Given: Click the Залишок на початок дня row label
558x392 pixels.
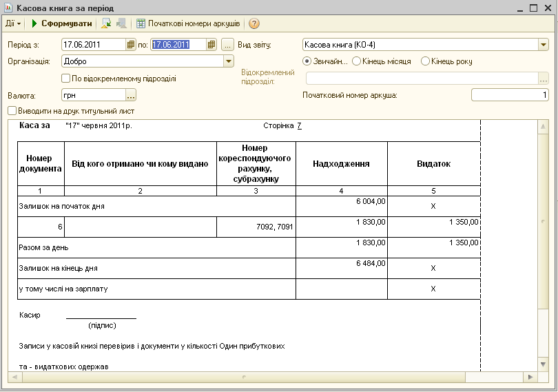Looking at the screenshot, I should 61,207.
